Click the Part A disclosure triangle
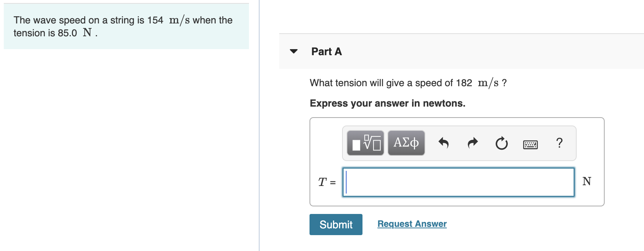Screen dimensions: 644x251 (294, 51)
